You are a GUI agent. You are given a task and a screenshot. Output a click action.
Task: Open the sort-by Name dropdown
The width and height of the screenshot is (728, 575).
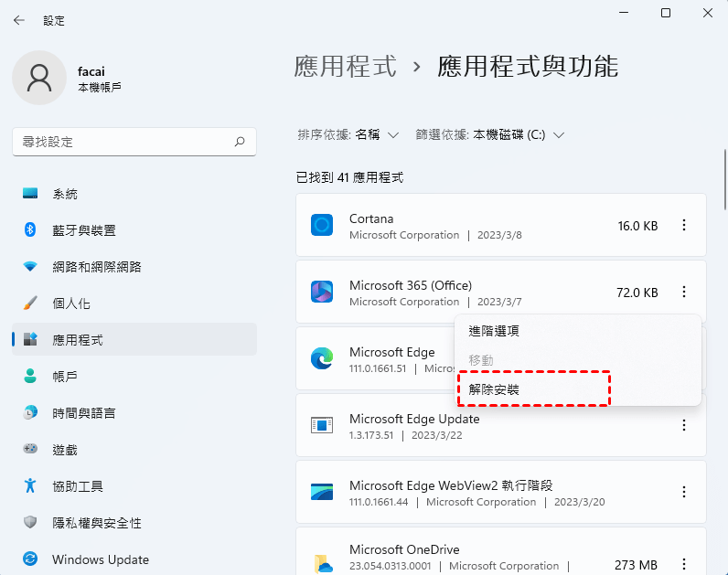[x=377, y=134]
